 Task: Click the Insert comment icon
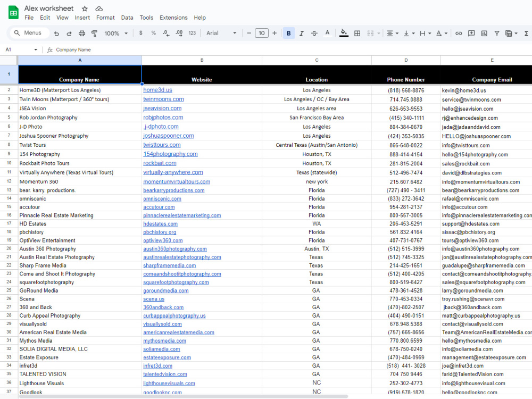click(471, 33)
